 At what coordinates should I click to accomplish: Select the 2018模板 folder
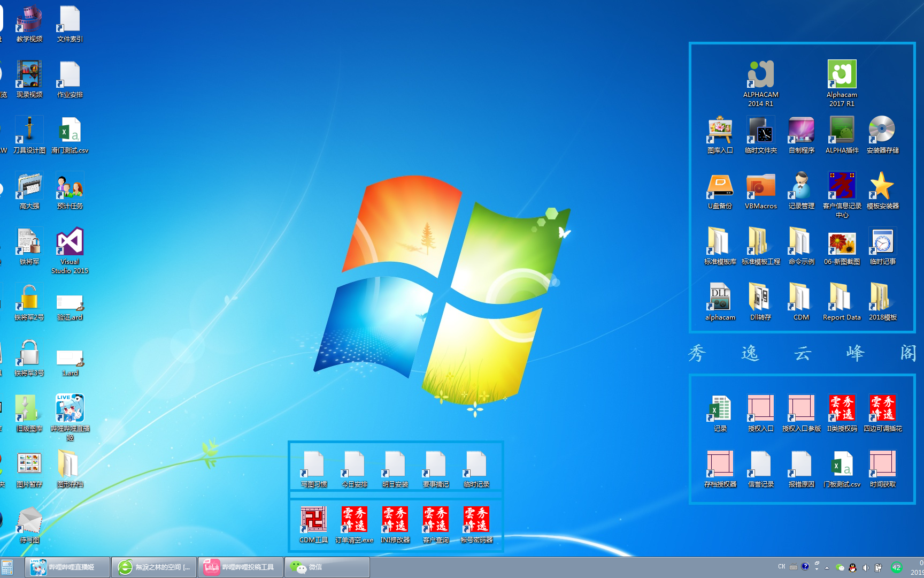(882, 302)
